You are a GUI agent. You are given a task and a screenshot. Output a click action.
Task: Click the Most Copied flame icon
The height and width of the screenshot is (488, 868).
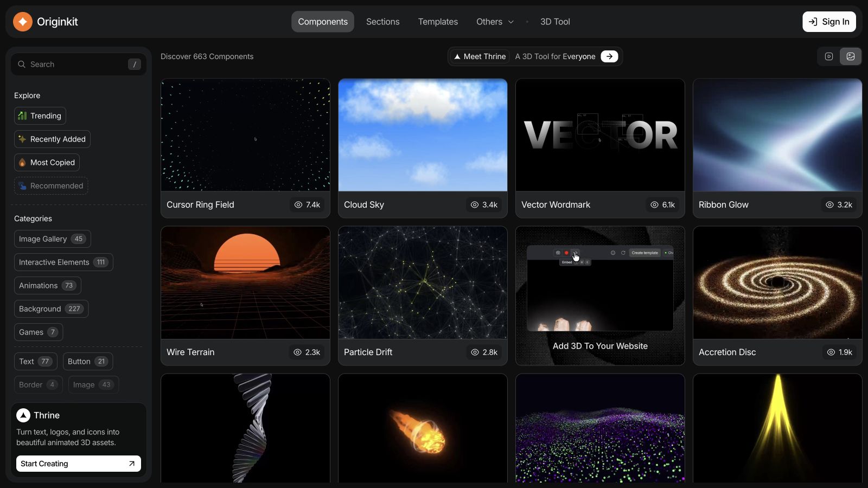click(x=22, y=162)
